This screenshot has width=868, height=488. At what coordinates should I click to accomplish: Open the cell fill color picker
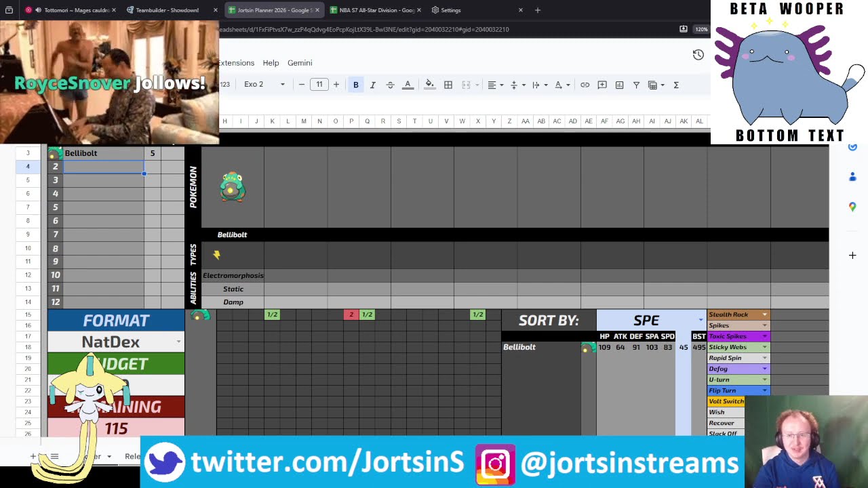pyautogui.click(x=429, y=85)
